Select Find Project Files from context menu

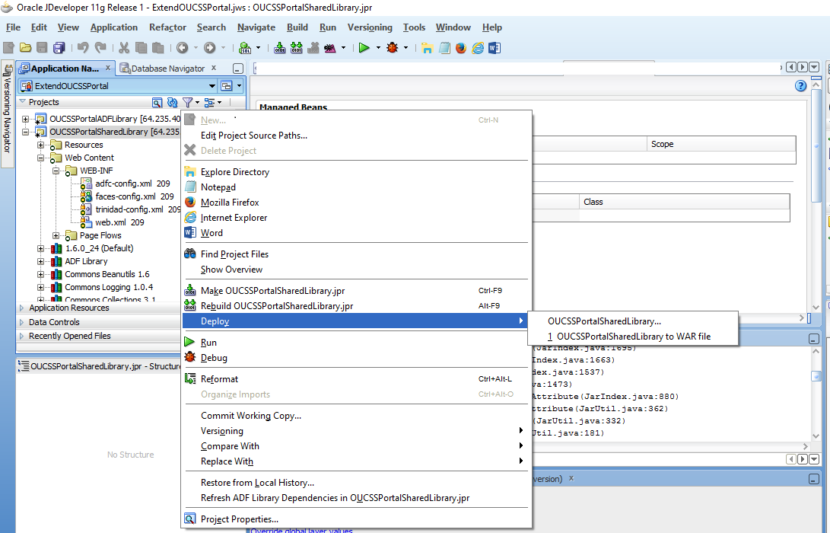pyautogui.click(x=234, y=254)
